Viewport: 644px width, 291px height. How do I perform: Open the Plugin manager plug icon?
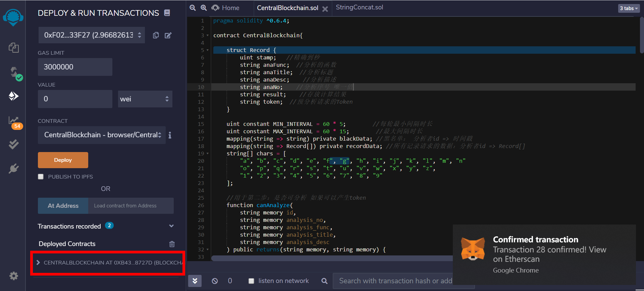point(13,168)
